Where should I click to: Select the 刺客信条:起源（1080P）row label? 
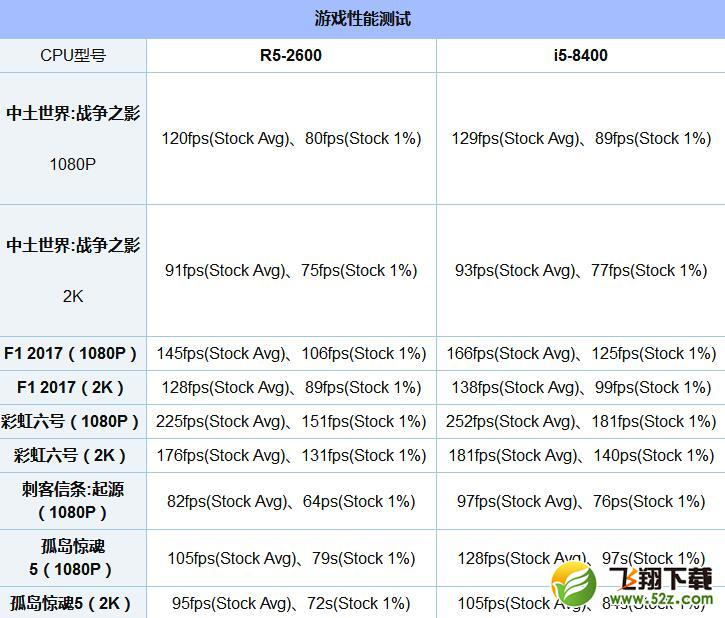click(73, 501)
